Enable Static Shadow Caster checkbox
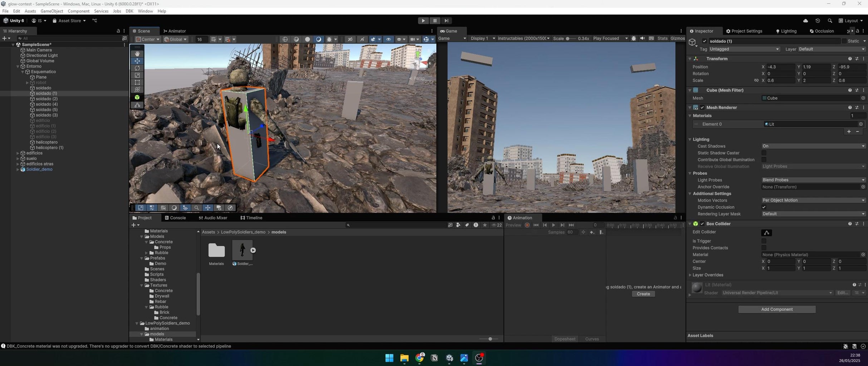The height and width of the screenshot is (366, 868). click(x=764, y=153)
